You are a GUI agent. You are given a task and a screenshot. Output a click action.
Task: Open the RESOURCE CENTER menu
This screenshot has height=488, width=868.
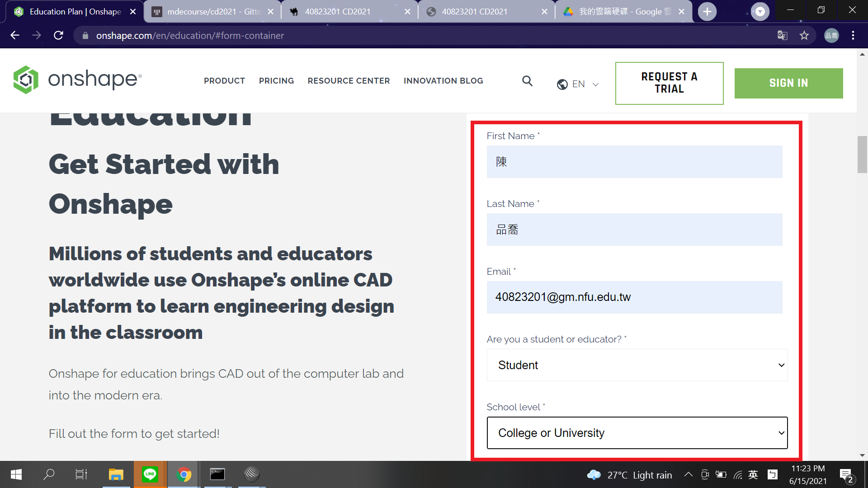[349, 81]
